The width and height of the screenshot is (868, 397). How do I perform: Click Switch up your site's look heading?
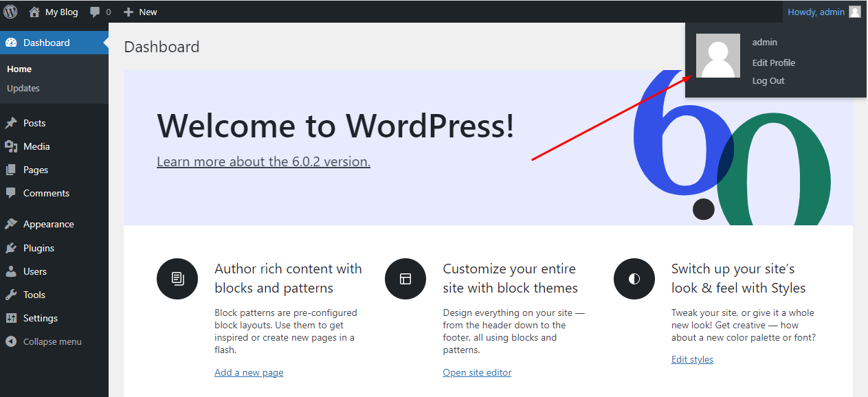click(x=739, y=278)
